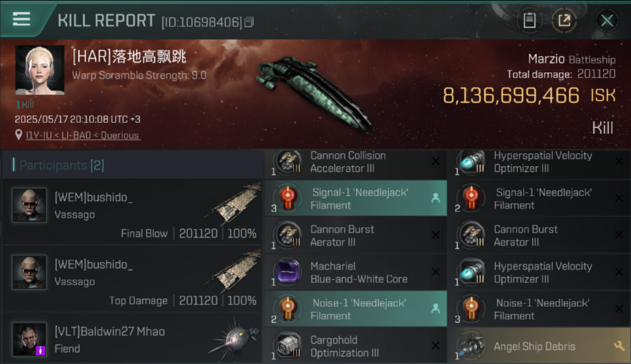
Task: Close the kill report window
Action: pos(607,20)
